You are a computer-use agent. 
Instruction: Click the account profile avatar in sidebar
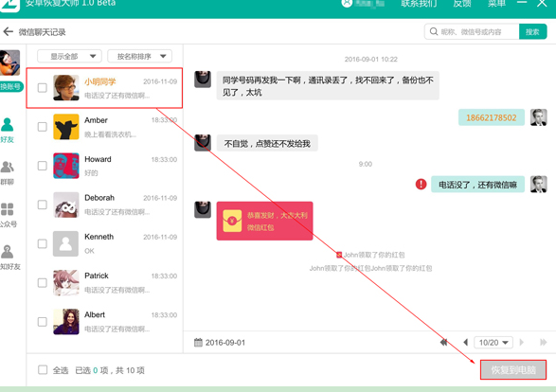pos(9,62)
